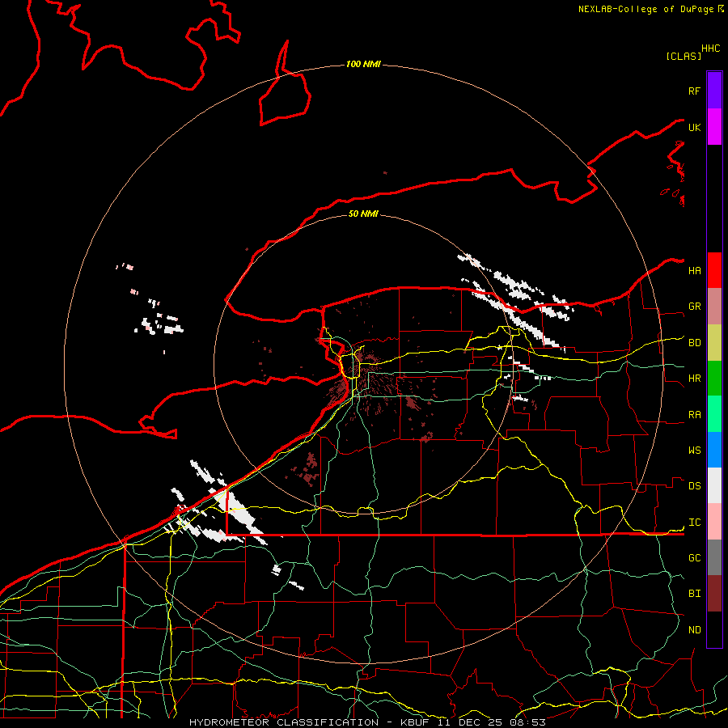Click the 'HHC' product label
The width and height of the screenshot is (728, 728).
tap(710, 49)
